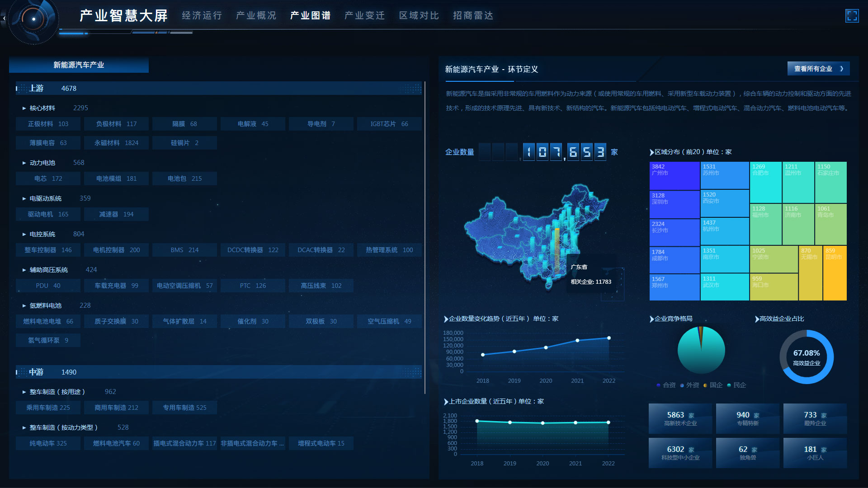Click the yellow 昆明市 treemap tile
This screenshot has width=868, height=488.
[835, 273]
